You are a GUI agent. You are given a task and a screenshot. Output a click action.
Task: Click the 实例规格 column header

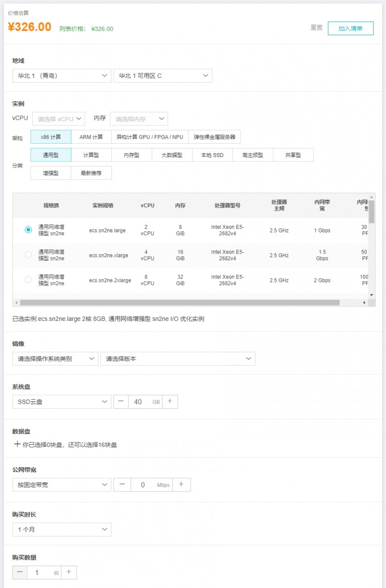pyautogui.click(x=102, y=206)
